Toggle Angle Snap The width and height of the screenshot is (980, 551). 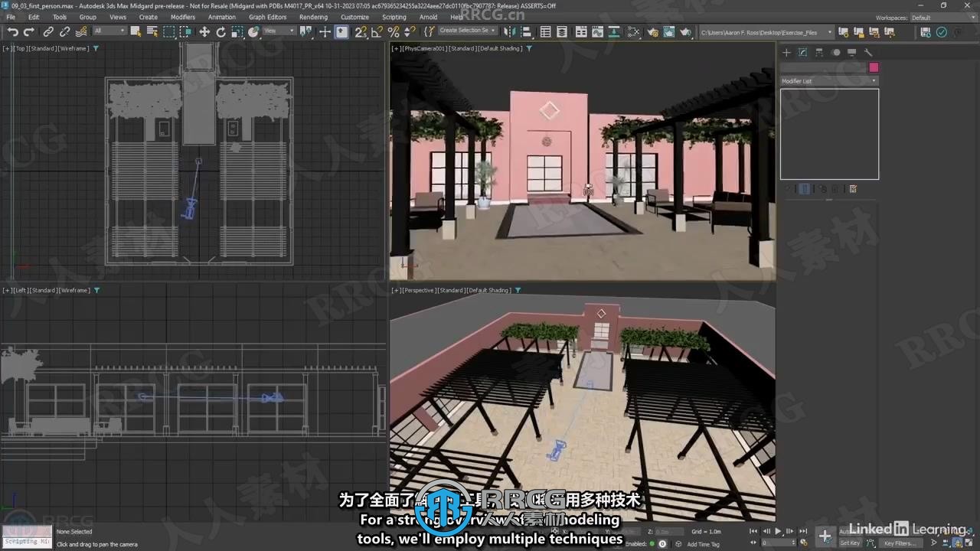(377, 31)
